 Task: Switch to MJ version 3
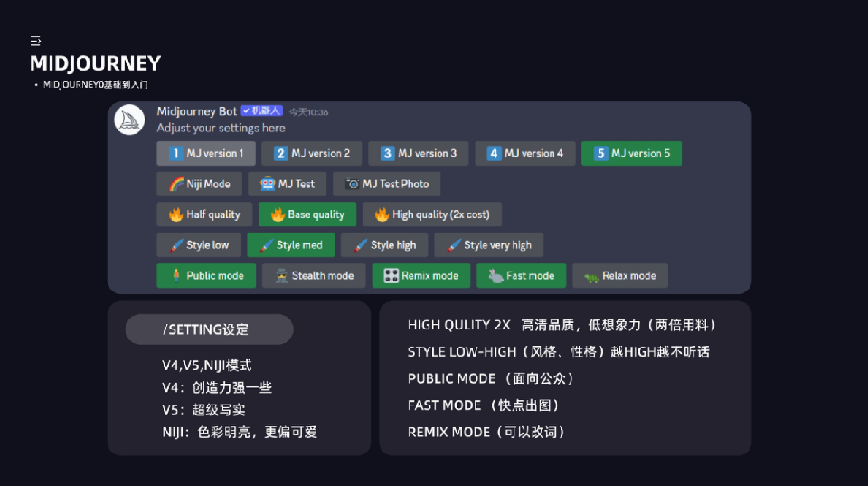pyautogui.click(x=418, y=154)
